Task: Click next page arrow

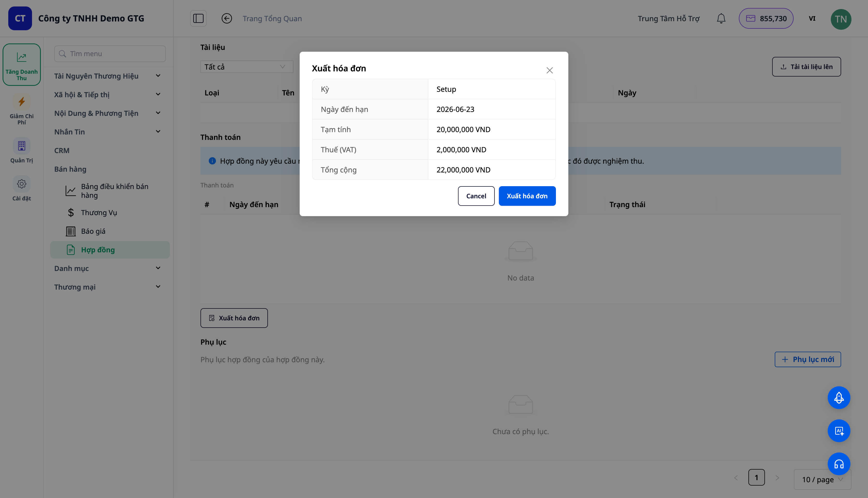Action: tap(777, 478)
